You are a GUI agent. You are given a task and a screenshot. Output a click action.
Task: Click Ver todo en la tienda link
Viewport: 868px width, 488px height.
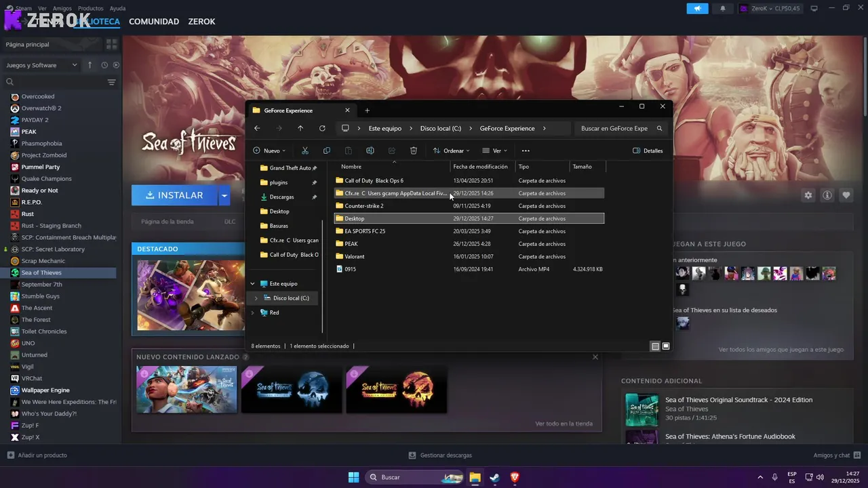click(564, 424)
